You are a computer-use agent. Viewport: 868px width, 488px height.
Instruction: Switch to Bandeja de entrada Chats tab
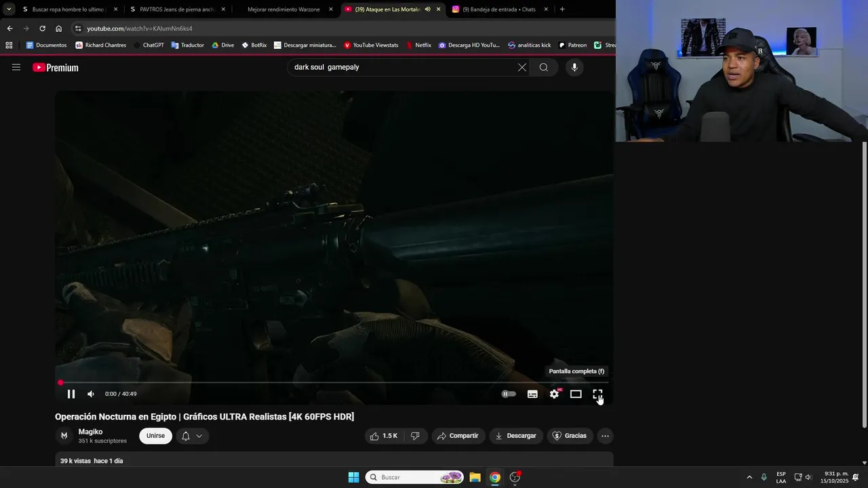click(500, 9)
